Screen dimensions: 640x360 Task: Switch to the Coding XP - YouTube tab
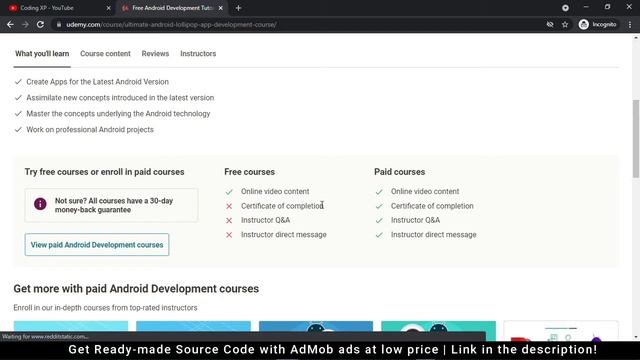pos(59,8)
